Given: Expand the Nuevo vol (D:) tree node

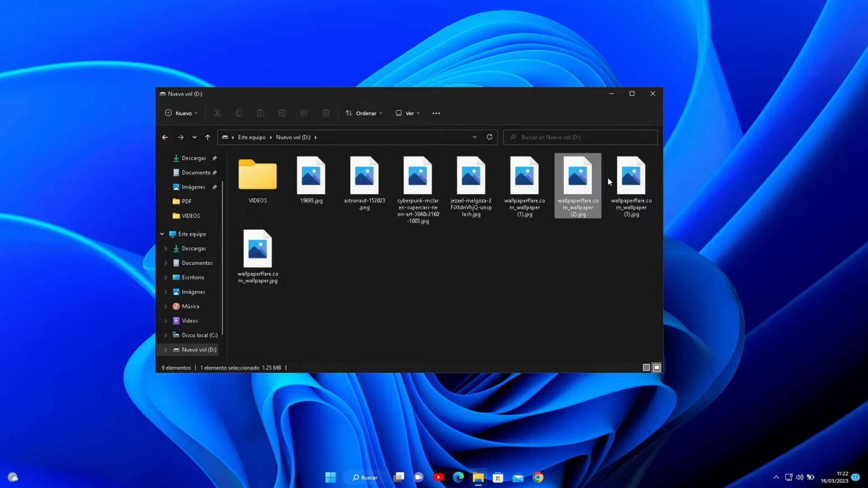Looking at the screenshot, I should (166, 350).
